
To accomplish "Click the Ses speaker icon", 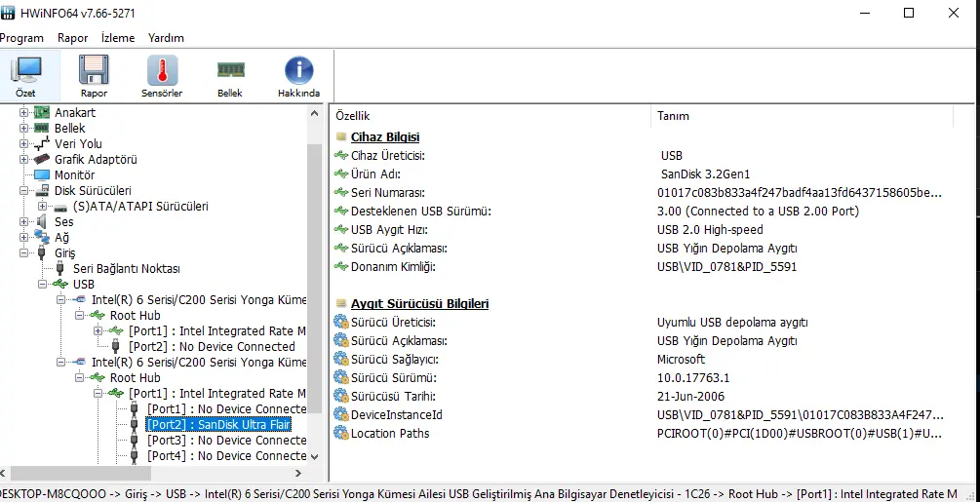I will (x=41, y=221).
